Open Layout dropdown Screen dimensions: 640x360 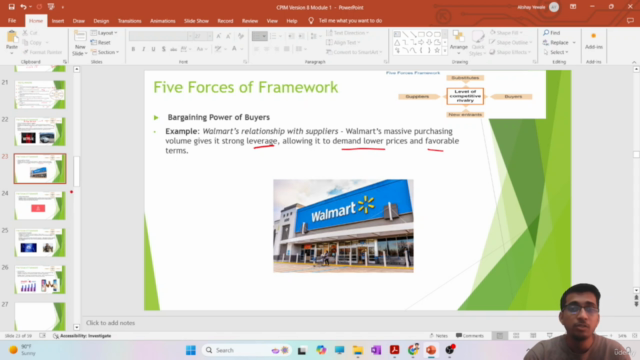[x=104, y=33]
